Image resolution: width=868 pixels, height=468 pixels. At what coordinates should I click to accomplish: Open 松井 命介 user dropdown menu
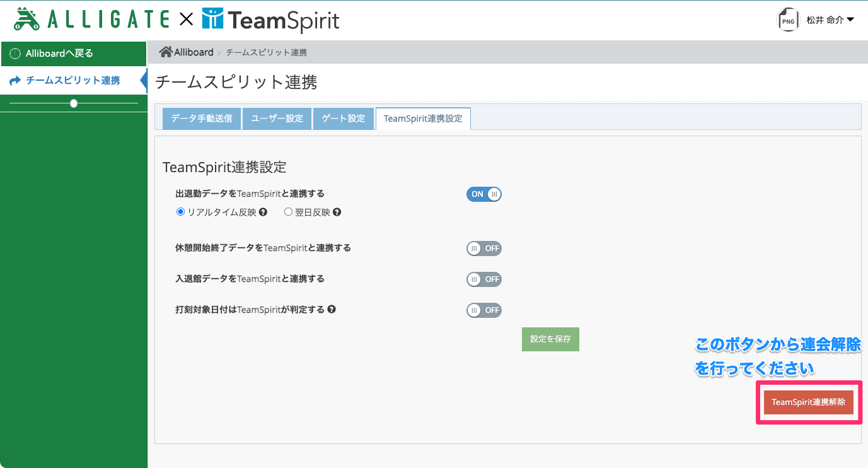830,20
